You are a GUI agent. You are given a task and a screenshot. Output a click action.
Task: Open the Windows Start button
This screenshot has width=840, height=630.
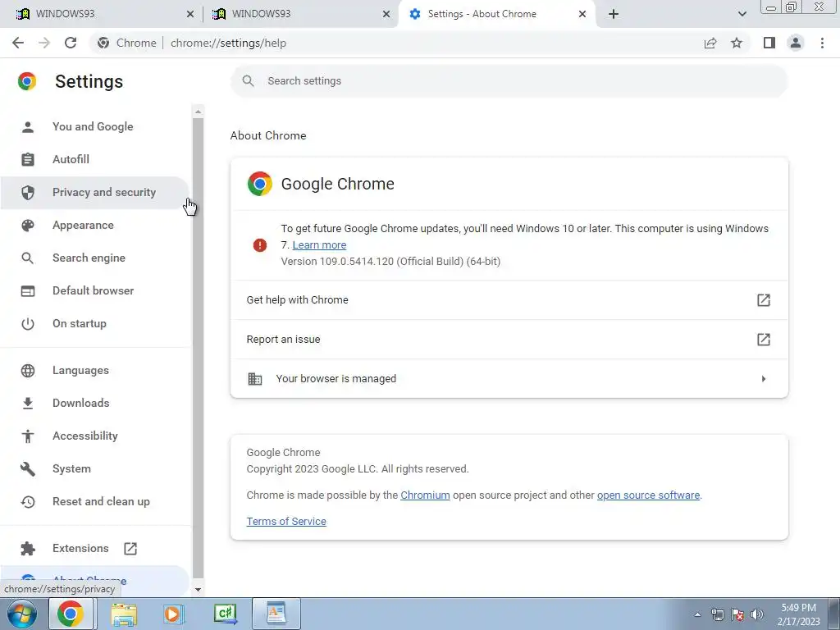(x=22, y=614)
